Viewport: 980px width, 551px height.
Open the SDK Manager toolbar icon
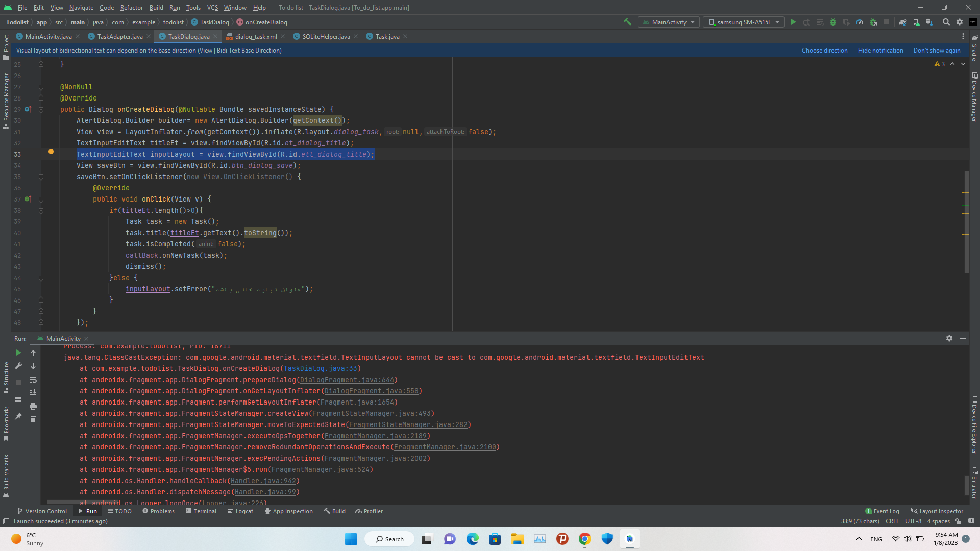coord(929,22)
